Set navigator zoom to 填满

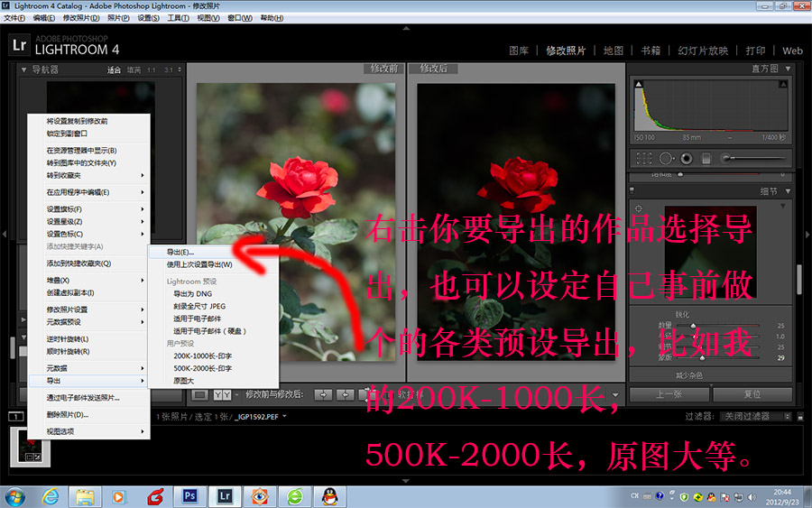(x=134, y=69)
